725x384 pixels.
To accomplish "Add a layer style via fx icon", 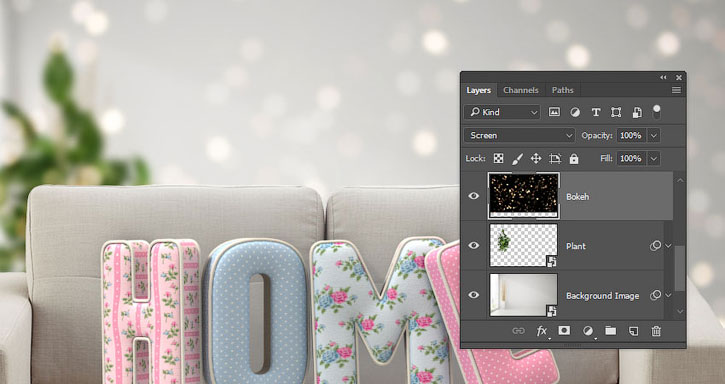I will [542, 331].
